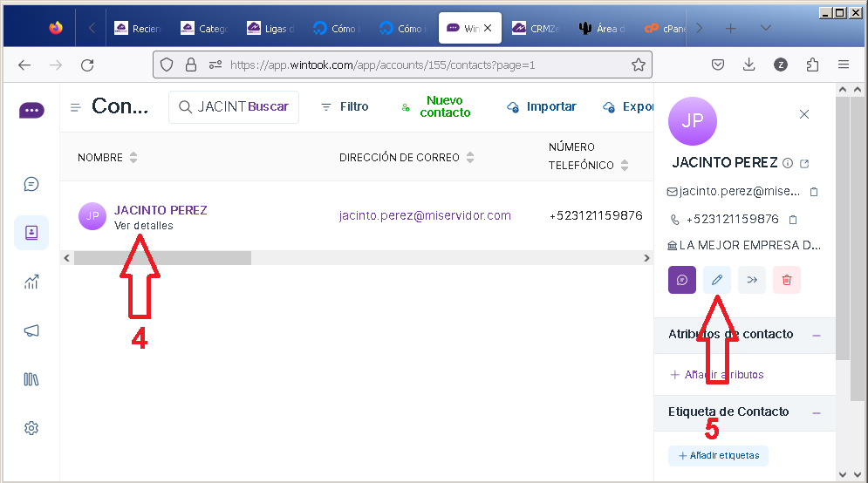Image resolution: width=868 pixels, height=483 pixels.
Task: Click the info icon beside JACINTO PEREZ
Action: 788,163
